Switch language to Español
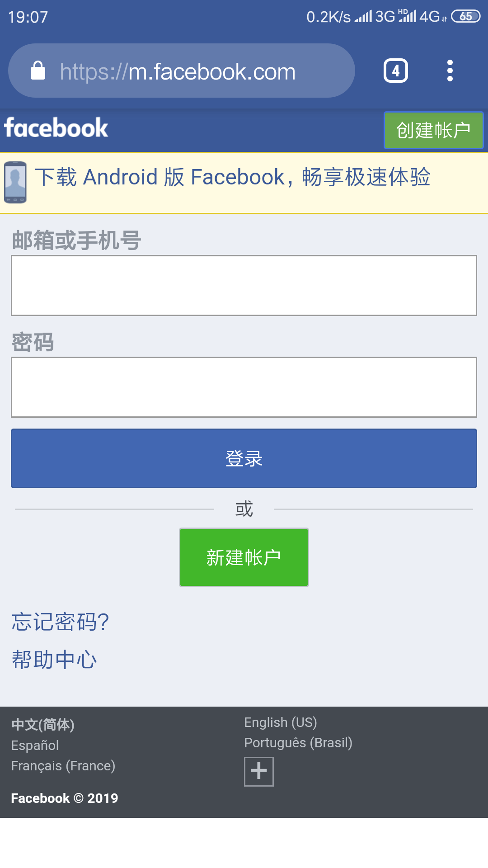Screen dimensions: 488x868 (35, 745)
